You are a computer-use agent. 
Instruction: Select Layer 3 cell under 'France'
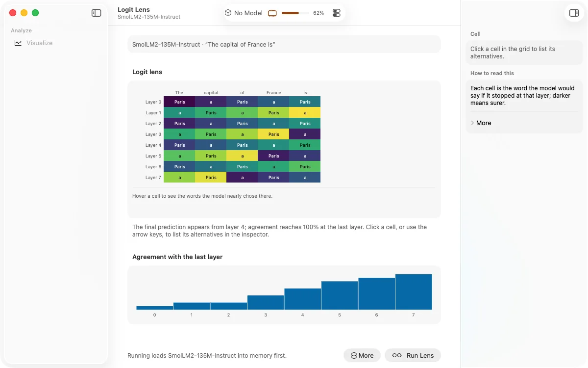tap(273, 134)
